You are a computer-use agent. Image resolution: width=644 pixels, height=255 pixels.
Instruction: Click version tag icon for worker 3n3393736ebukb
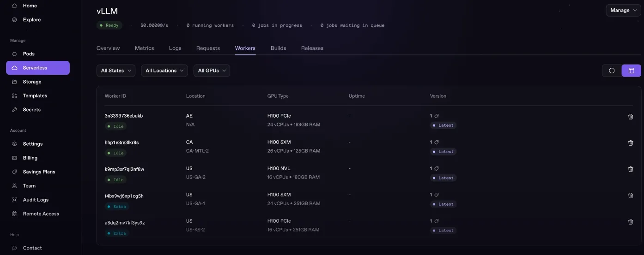(x=437, y=116)
